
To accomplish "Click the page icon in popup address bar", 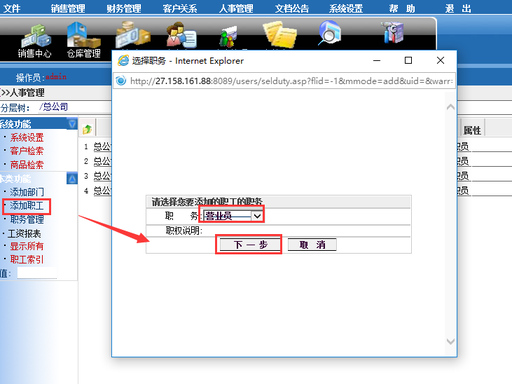I will [x=121, y=81].
